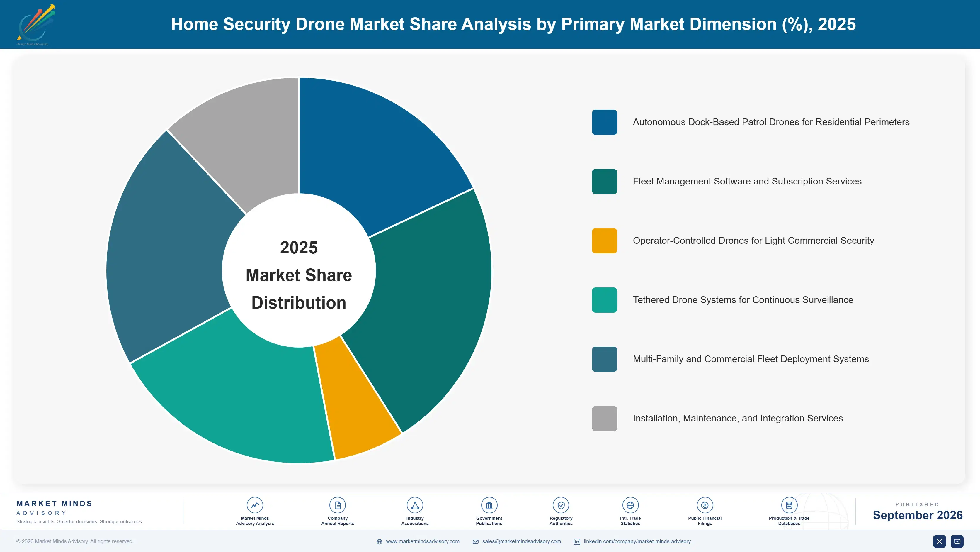
Task: Click the 'September 2026' published date
Action: click(917, 515)
